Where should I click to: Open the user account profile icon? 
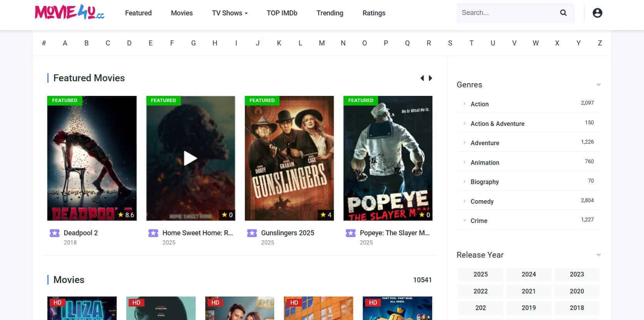pyautogui.click(x=597, y=13)
